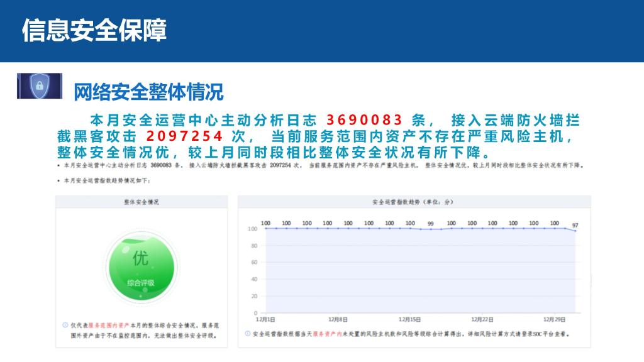The height and width of the screenshot is (362, 644).
Task: Click the first 100 data point marker
Action: [265, 228]
